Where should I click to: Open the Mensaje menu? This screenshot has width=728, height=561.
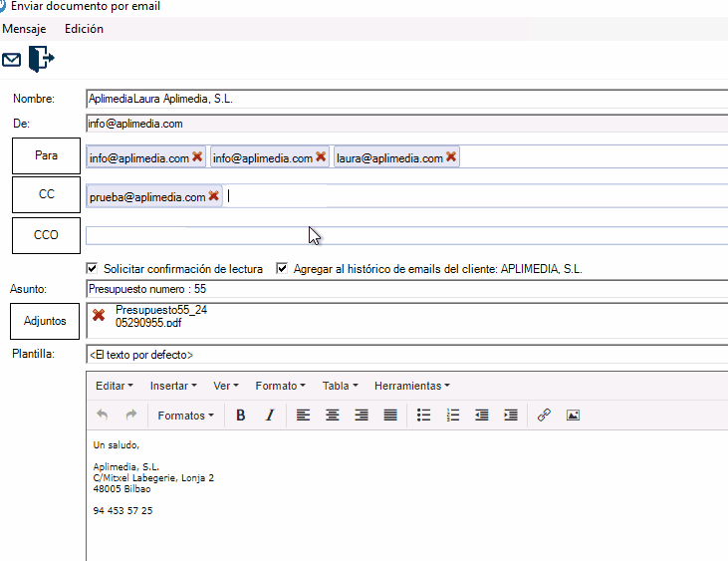(x=24, y=29)
